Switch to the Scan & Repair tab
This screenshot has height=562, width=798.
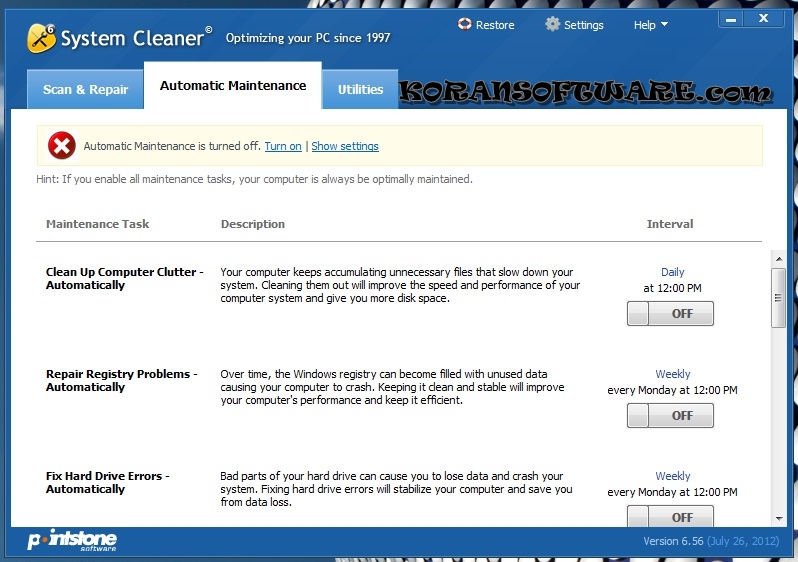tap(85, 89)
